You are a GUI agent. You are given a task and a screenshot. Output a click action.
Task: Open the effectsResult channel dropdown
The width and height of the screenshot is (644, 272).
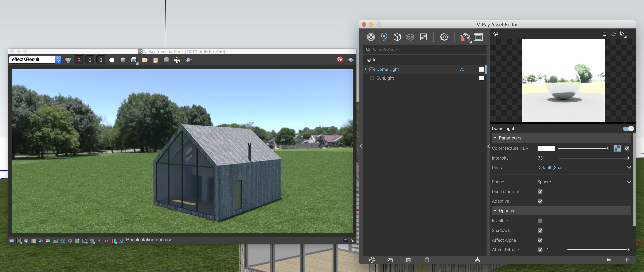click(x=35, y=60)
